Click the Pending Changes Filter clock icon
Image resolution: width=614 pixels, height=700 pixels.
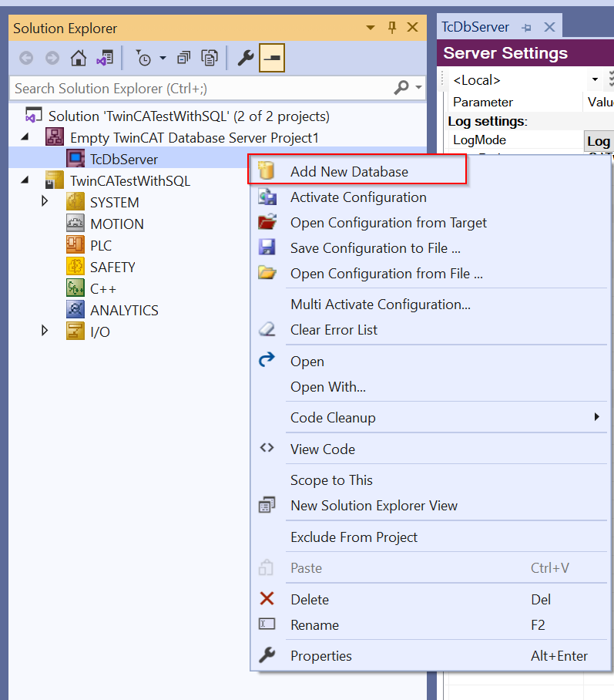coord(144,58)
